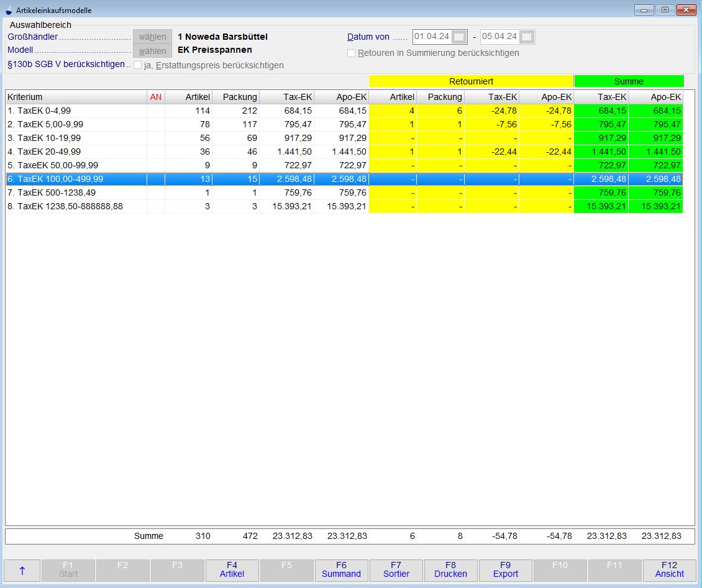This screenshot has height=588, width=702.
Task: Export data with F9 Export button
Action: click(505, 571)
